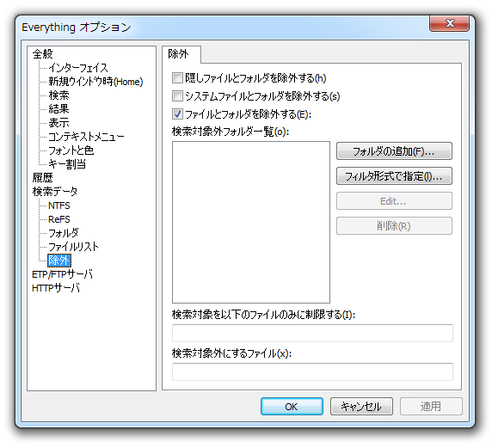Select 新規ウインドウ時(Home) tree item
This screenshot has width=492, height=448.
(x=95, y=82)
